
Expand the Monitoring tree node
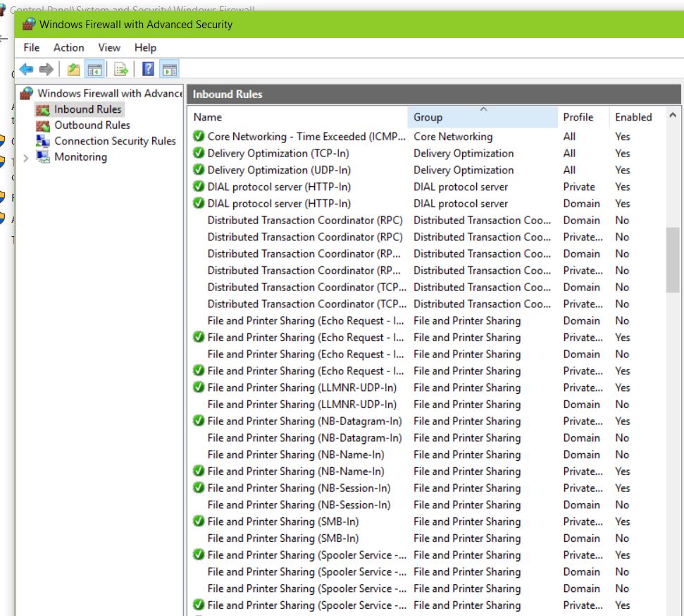point(26,158)
